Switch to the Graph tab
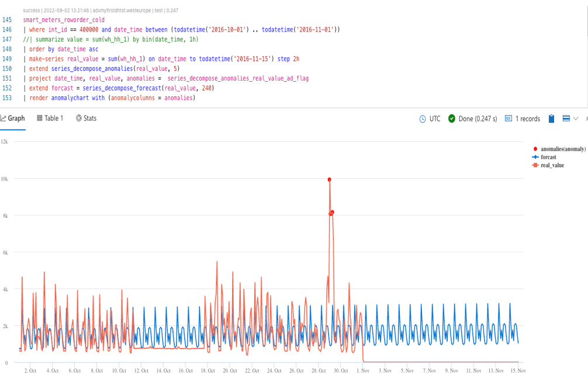Screen dimensions: 588x379 pos(13,119)
